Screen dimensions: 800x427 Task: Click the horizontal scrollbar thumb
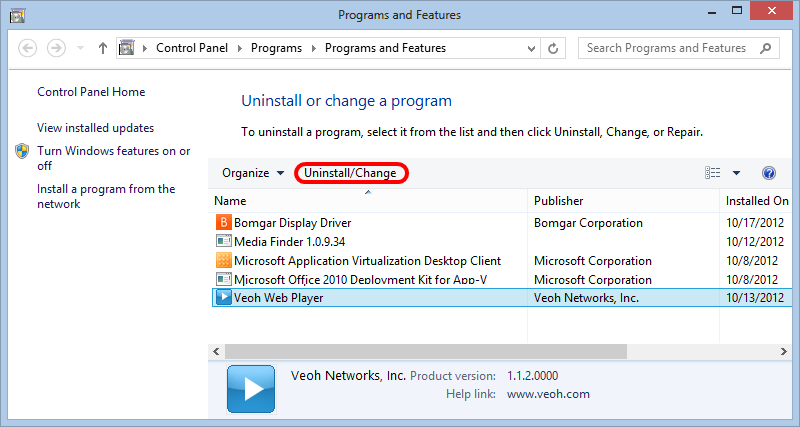426,351
